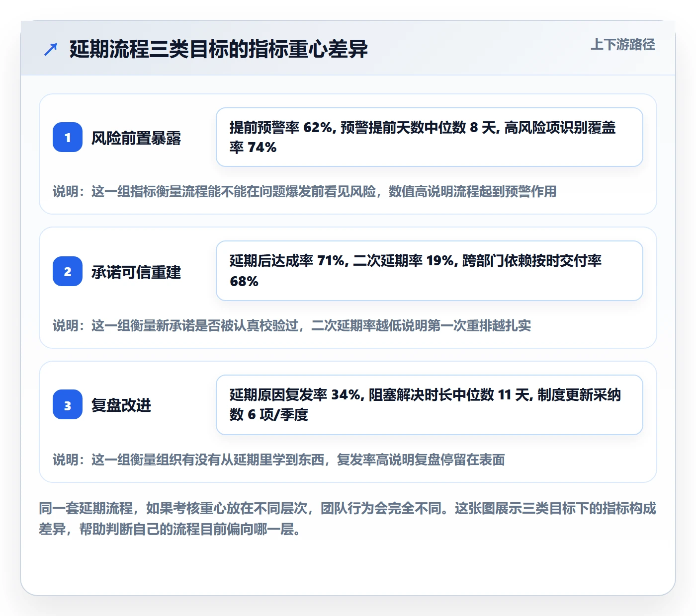Select the metrics box with 延期原因复发率 34%

coord(430,405)
